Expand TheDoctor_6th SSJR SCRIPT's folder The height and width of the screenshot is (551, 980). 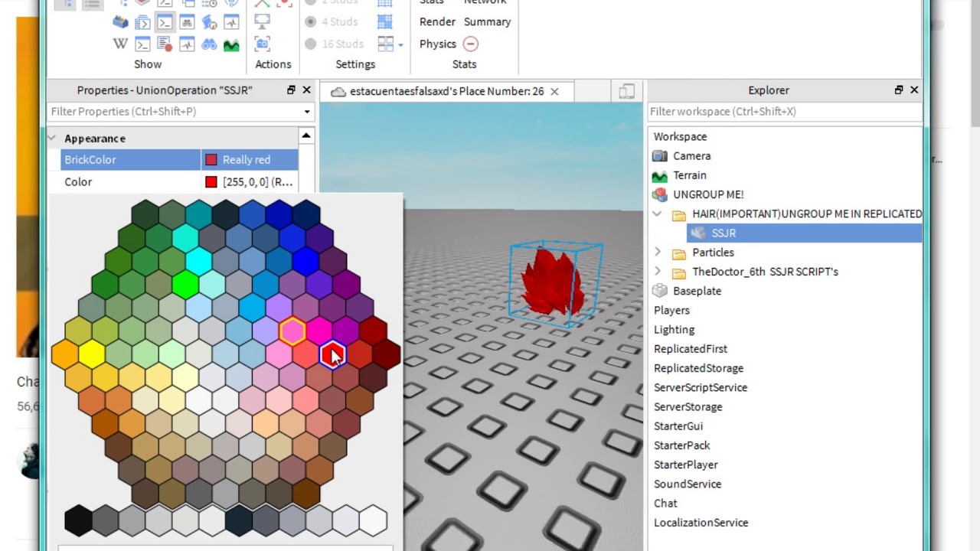coord(658,272)
